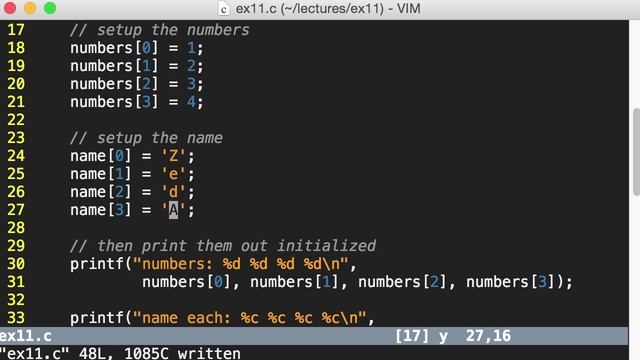Viewport: 640px width, 360px height.
Task: Click 'numbers[1] = 2;' on line 19
Action: pyautogui.click(x=137, y=66)
